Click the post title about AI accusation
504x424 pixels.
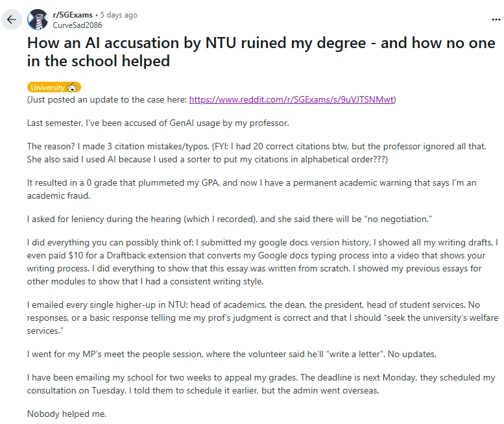coord(260,52)
